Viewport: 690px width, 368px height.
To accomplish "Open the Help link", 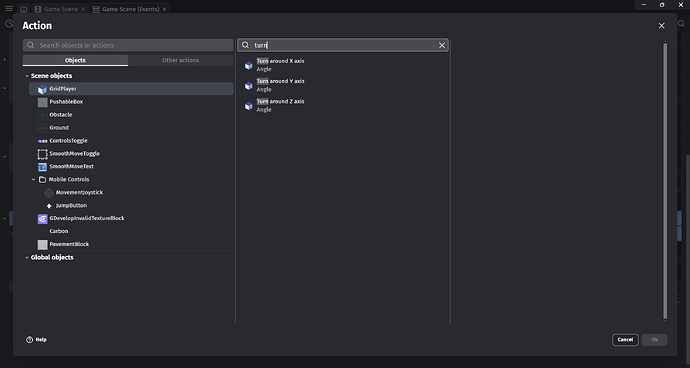I will (x=37, y=340).
